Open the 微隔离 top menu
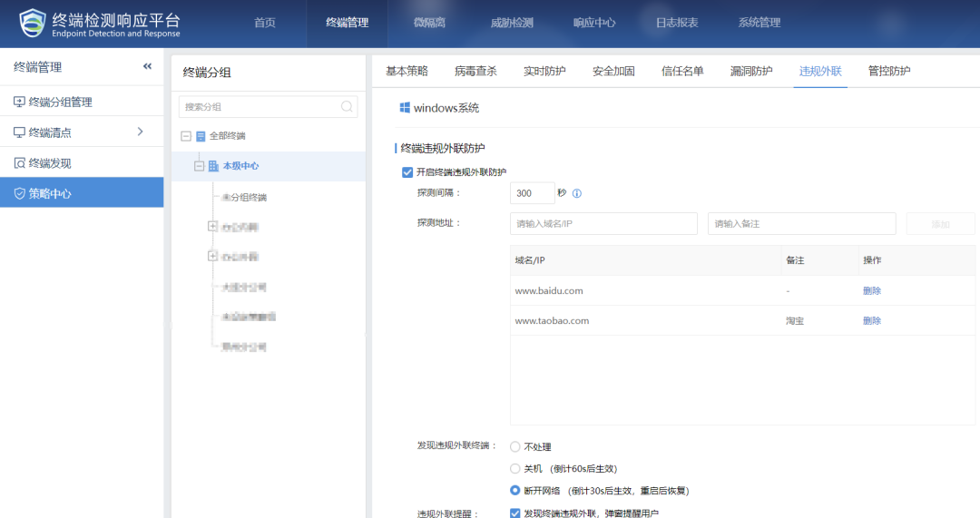The width and height of the screenshot is (980, 518). pyautogui.click(x=429, y=23)
